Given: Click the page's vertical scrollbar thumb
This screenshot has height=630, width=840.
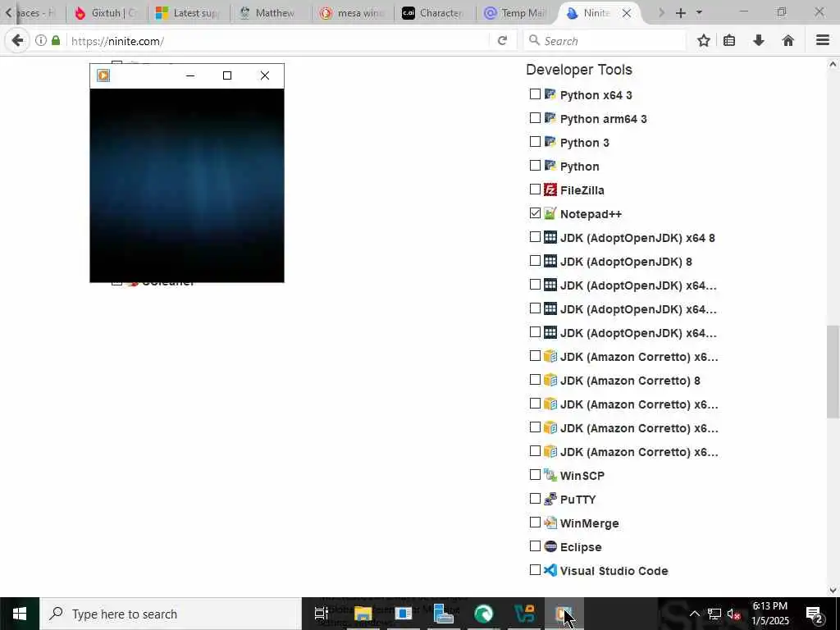Looking at the screenshot, I should (833, 372).
